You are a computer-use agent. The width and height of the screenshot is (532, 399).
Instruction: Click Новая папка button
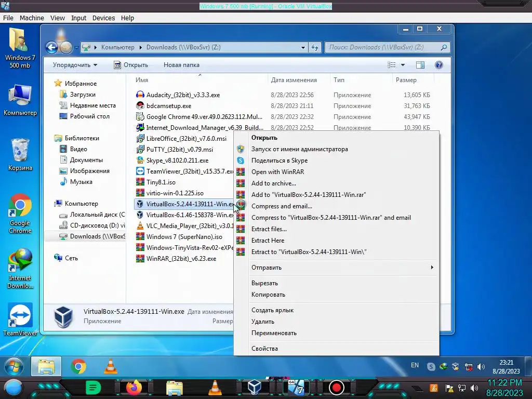(181, 65)
